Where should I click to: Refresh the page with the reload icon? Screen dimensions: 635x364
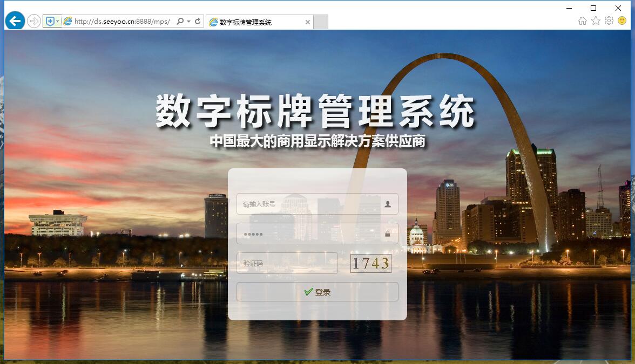pos(198,22)
